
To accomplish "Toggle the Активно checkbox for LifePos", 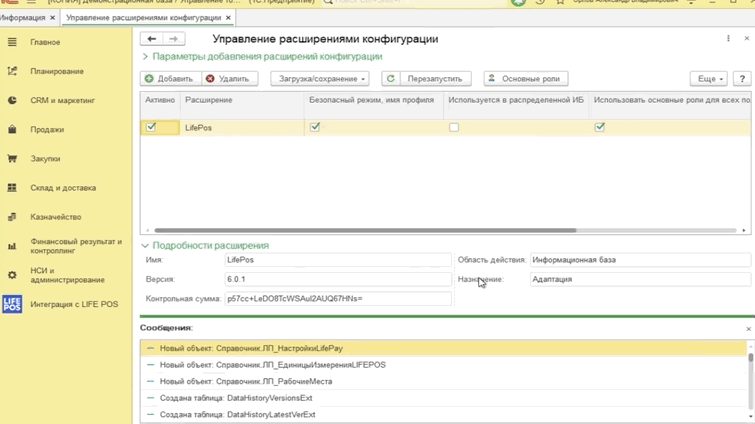I will (151, 127).
